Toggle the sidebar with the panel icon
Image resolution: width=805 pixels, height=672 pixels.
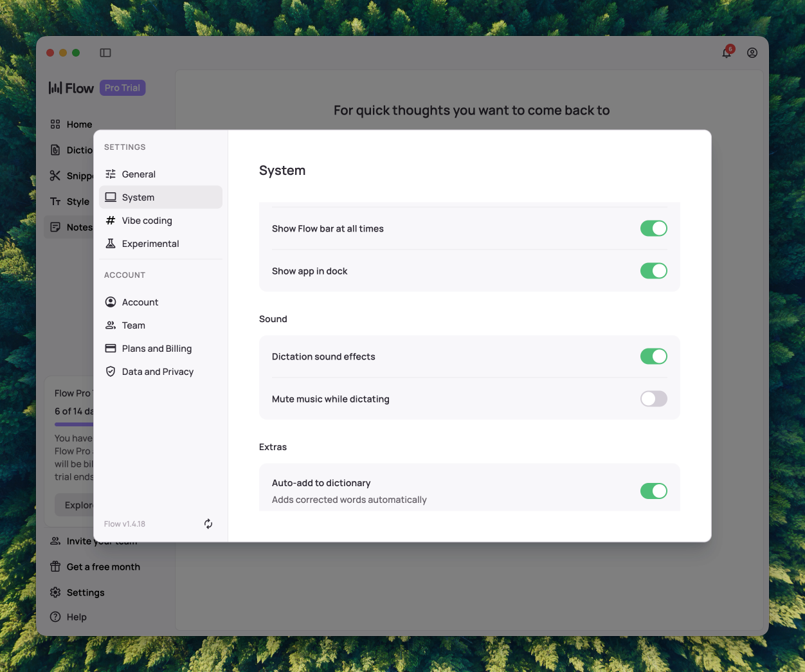pyautogui.click(x=105, y=53)
